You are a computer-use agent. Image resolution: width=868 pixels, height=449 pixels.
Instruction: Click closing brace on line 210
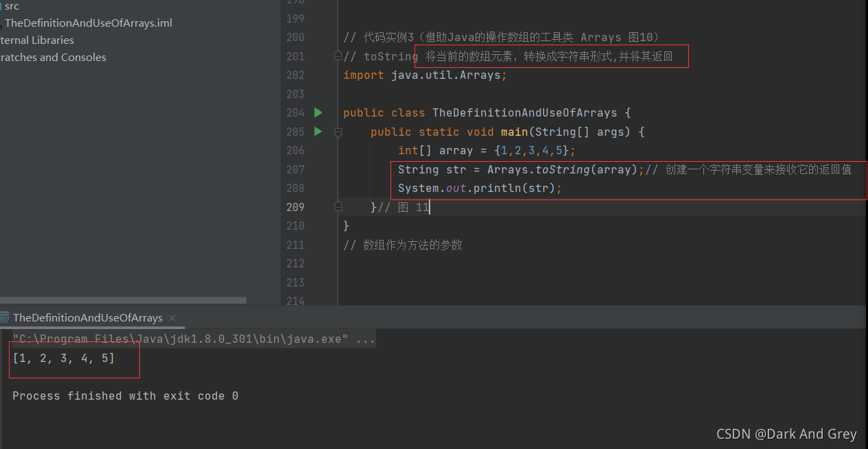tap(347, 226)
